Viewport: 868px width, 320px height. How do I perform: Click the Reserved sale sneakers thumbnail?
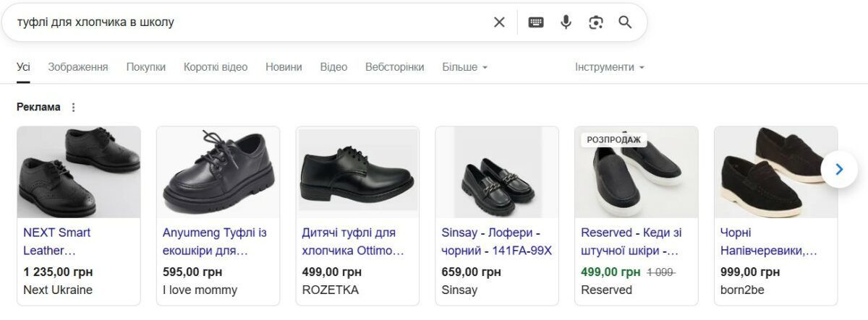click(637, 173)
